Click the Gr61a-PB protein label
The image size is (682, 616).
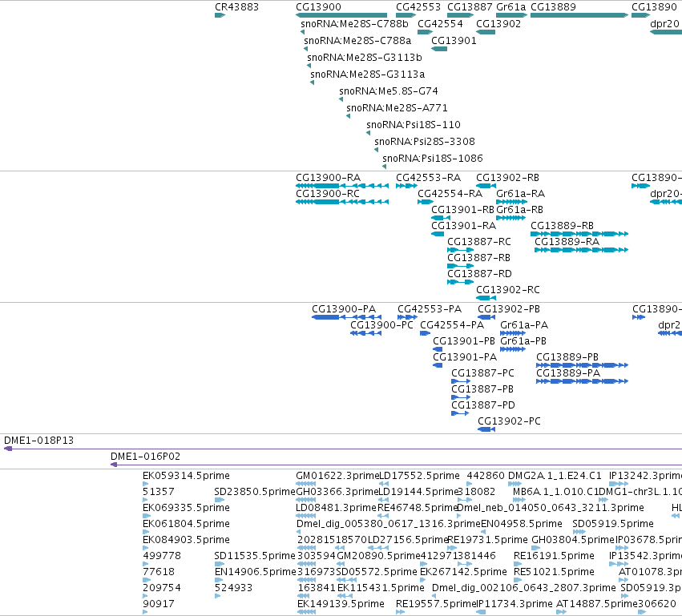523,341
